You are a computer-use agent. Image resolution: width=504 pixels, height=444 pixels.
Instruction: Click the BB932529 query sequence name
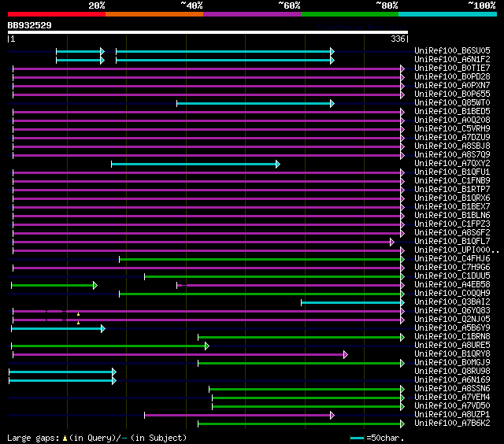pos(30,25)
